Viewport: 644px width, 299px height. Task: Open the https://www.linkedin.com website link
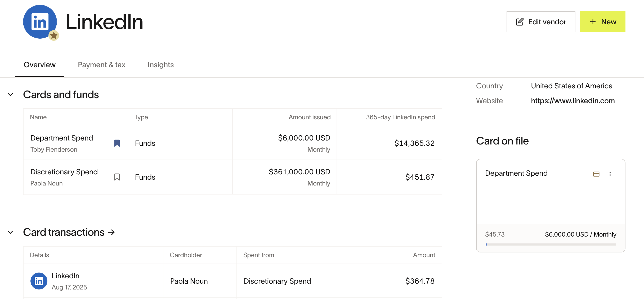tap(573, 101)
